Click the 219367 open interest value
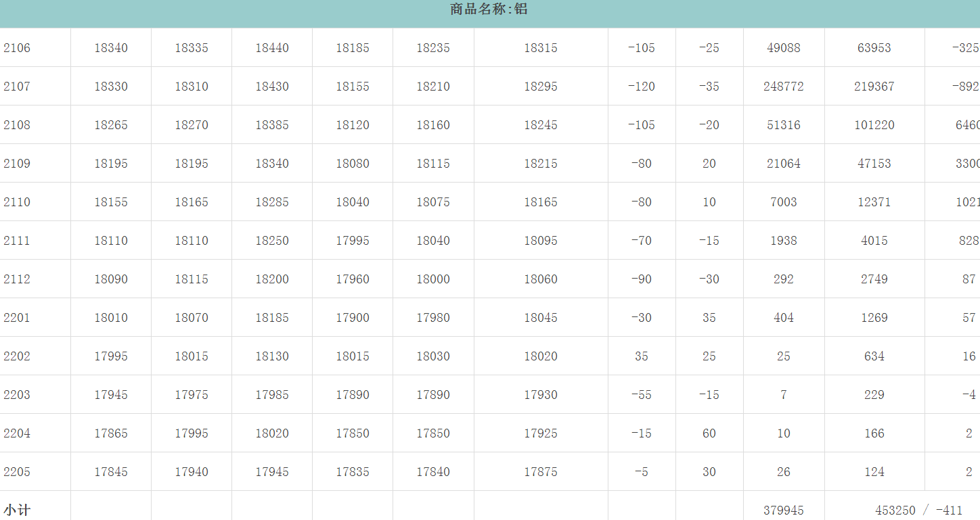Screen dimensions: 980x520 874,87
